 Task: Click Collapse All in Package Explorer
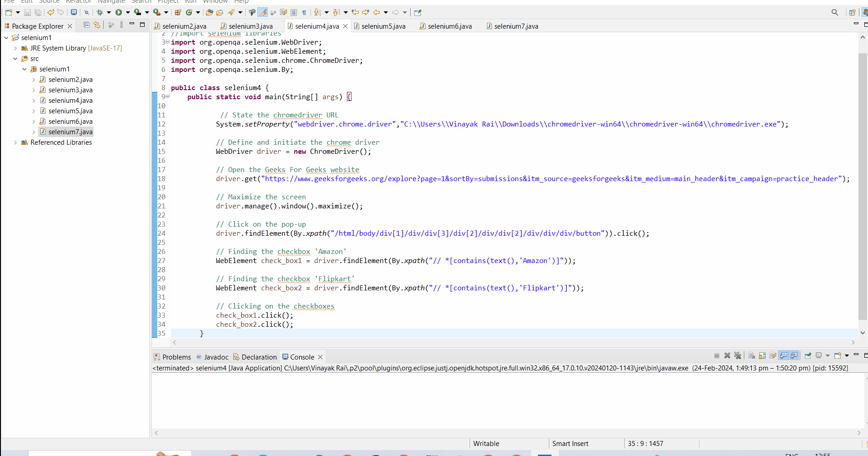coord(86,25)
